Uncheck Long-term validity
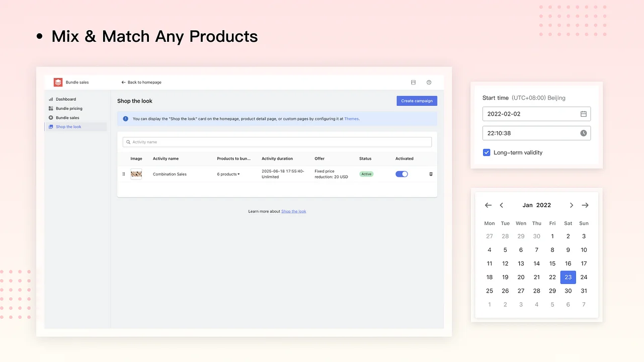644x362 pixels. tap(487, 152)
